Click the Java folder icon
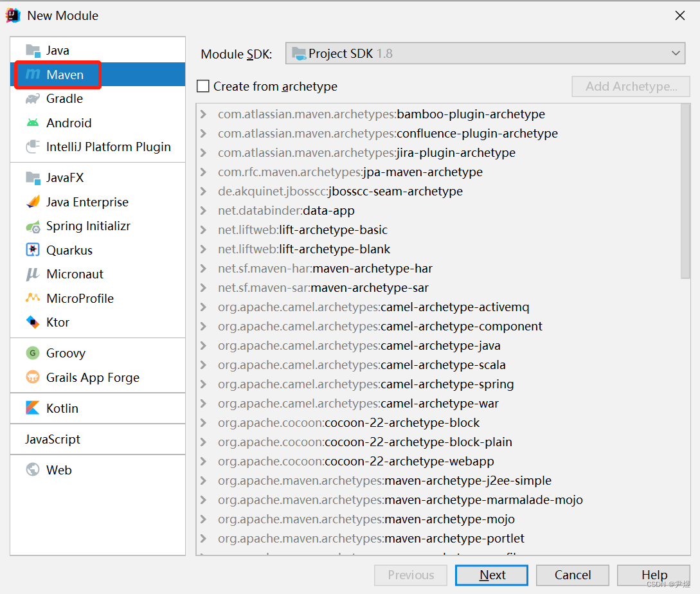Screen dimensions: 700x594 (x=33, y=51)
